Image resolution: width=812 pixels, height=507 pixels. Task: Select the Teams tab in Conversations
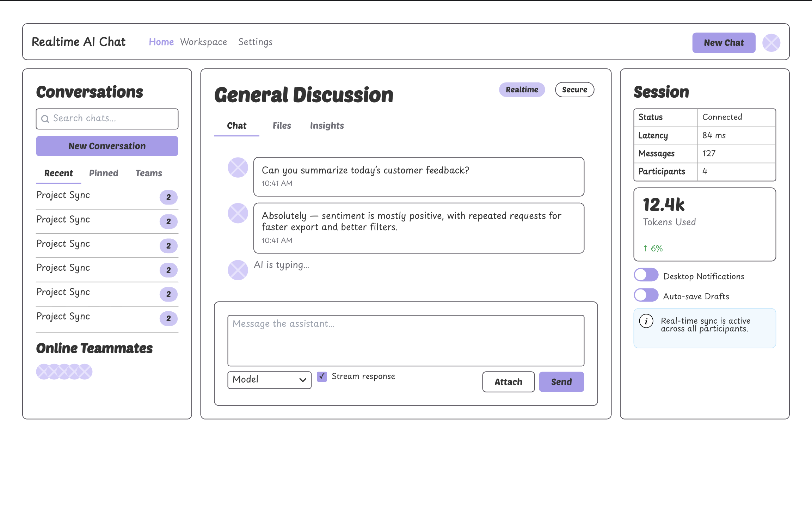[x=149, y=173]
